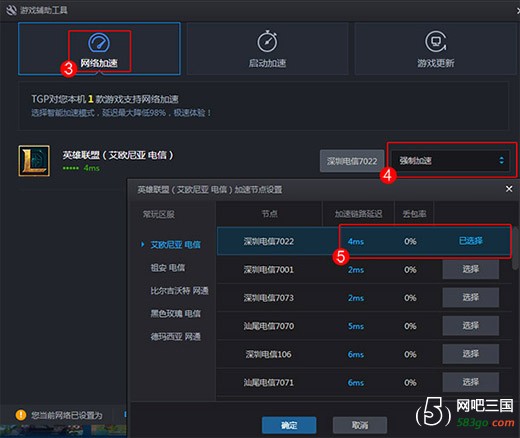Screen dimensions: 520x438
Task: Select 祖安 电信 server region
Action: pos(168,268)
